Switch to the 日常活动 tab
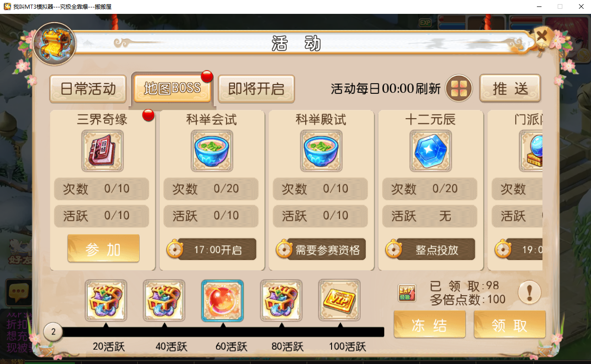The height and width of the screenshot is (364, 591). (x=88, y=89)
